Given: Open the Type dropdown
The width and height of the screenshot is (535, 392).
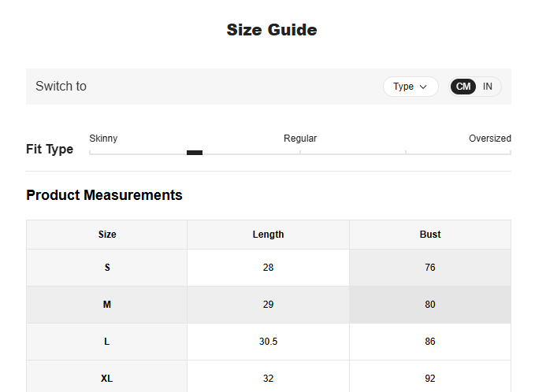Looking at the screenshot, I should pos(410,87).
